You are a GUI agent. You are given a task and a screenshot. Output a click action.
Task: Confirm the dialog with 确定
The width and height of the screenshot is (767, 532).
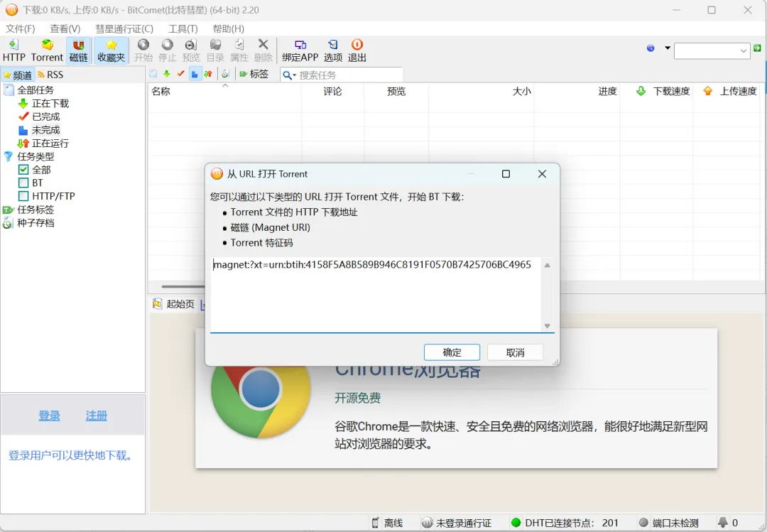pyautogui.click(x=452, y=352)
